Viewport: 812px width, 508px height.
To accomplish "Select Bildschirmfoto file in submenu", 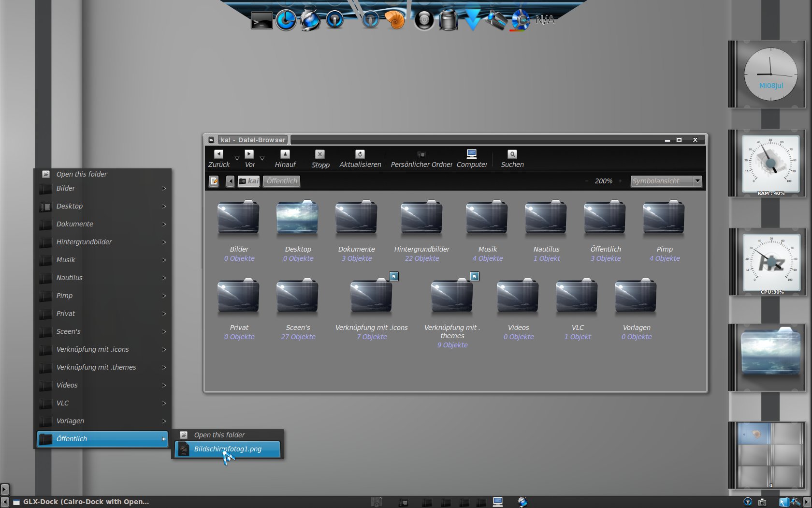I will click(227, 449).
